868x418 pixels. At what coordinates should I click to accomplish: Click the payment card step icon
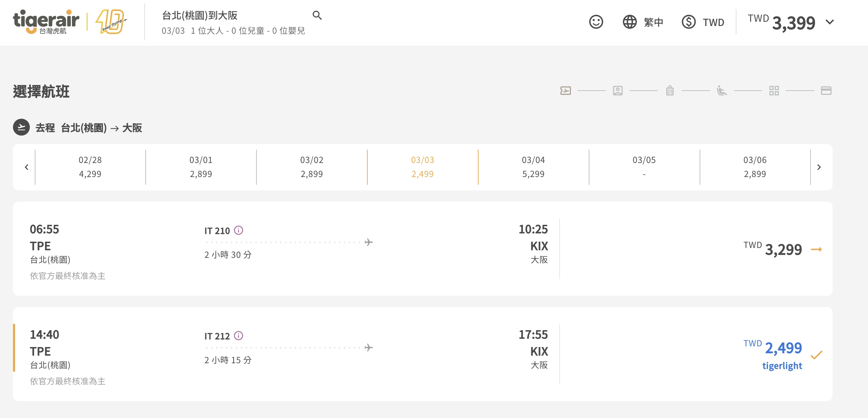(x=826, y=91)
